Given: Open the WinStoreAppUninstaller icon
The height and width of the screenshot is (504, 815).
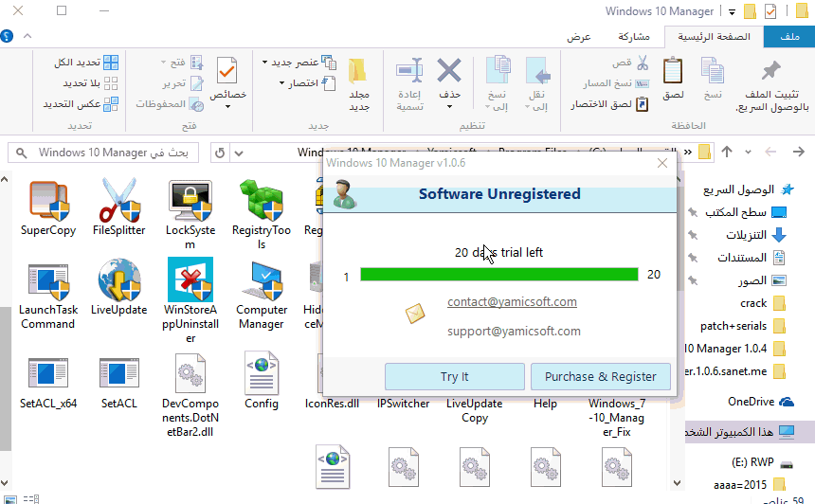Looking at the screenshot, I should [190, 280].
